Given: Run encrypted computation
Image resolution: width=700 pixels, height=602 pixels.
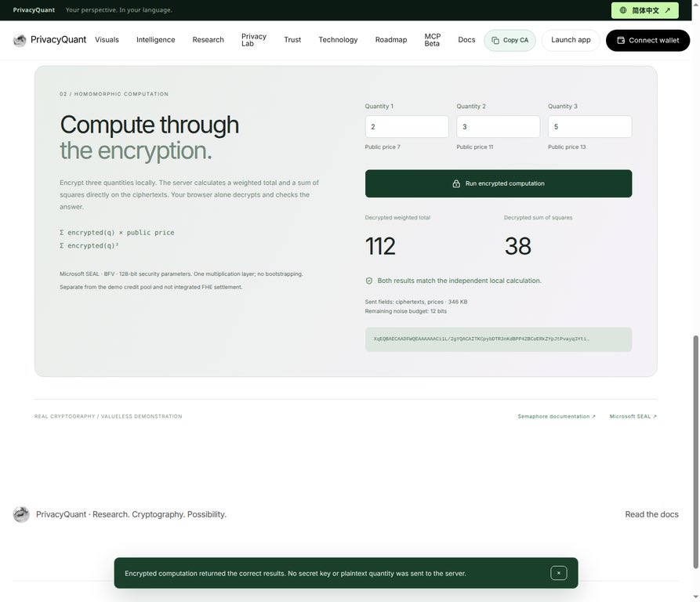Looking at the screenshot, I should pyautogui.click(x=499, y=183).
